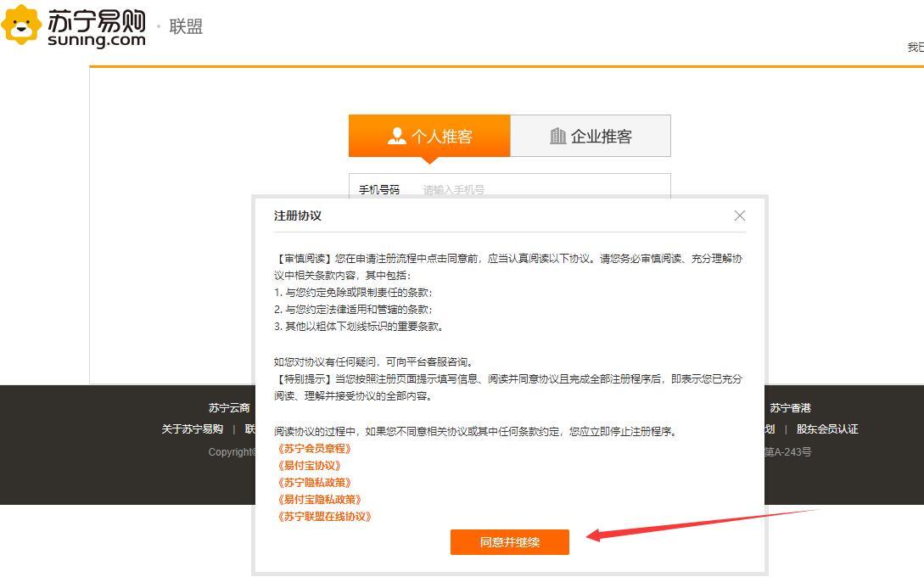The width and height of the screenshot is (924, 588).
Task: Click the 同意并继续 button
Action: (x=510, y=542)
